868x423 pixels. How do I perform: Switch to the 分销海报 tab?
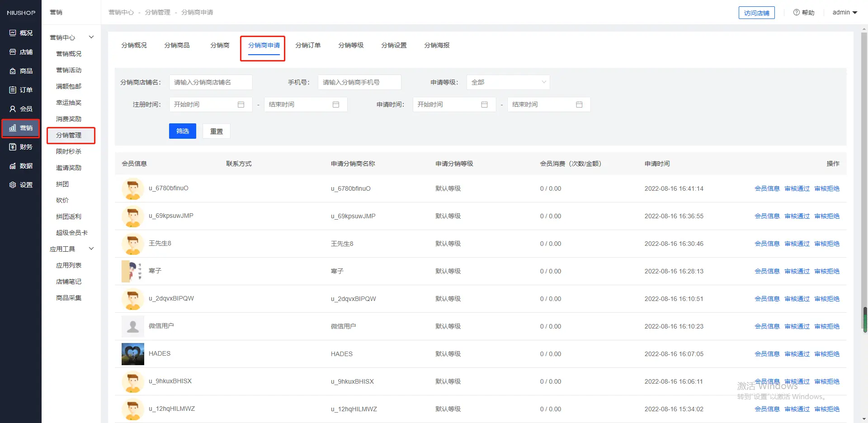click(x=437, y=45)
